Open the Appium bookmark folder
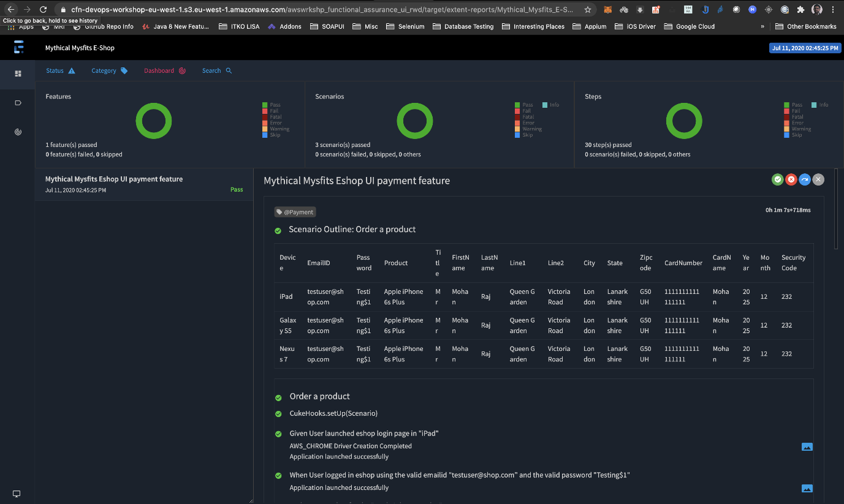 click(x=589, y=26)
